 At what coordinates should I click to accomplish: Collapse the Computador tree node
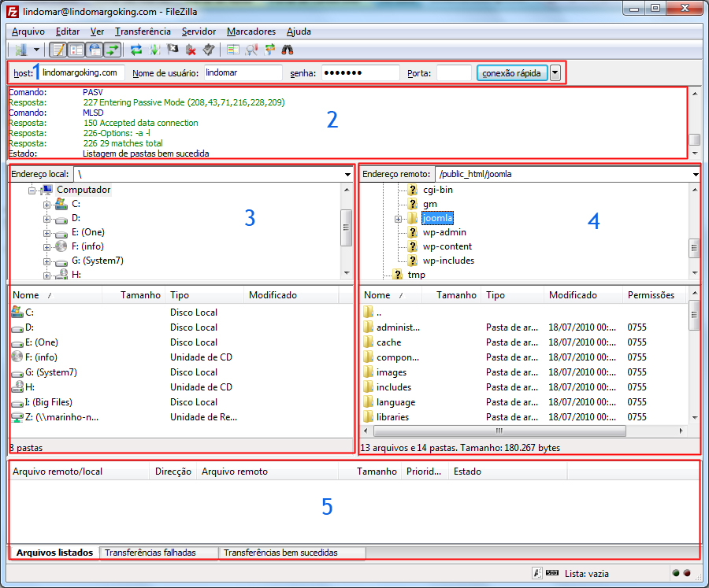(32, 190)
